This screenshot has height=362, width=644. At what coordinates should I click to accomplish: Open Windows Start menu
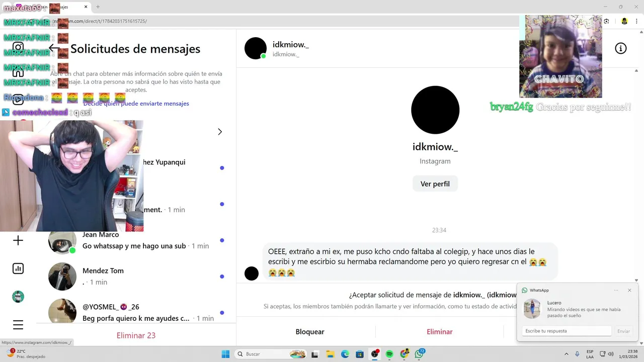225,354
